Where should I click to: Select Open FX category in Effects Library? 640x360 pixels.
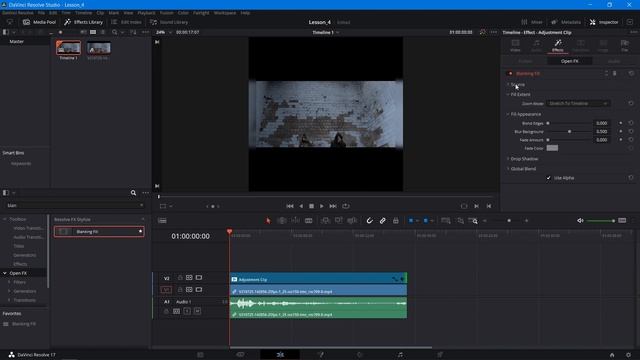point(18,273)
